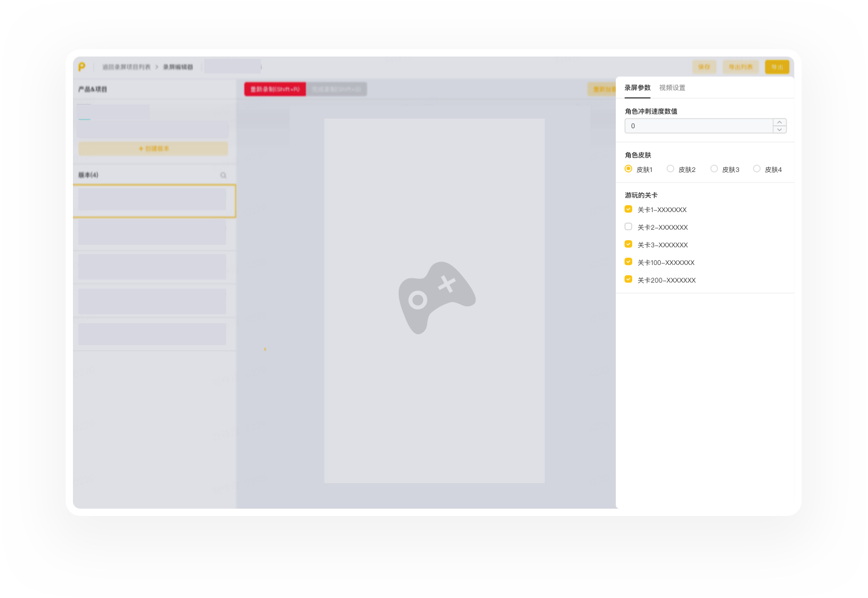
Task: Click the yellow 导出 button
Action: (x=777, y=67)
